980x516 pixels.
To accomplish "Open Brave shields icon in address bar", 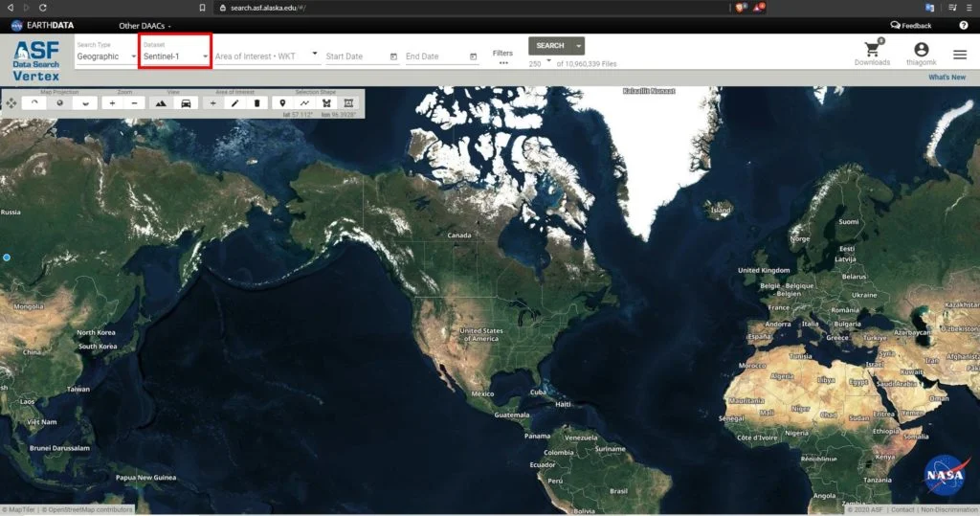I will [x=741, y=8].
